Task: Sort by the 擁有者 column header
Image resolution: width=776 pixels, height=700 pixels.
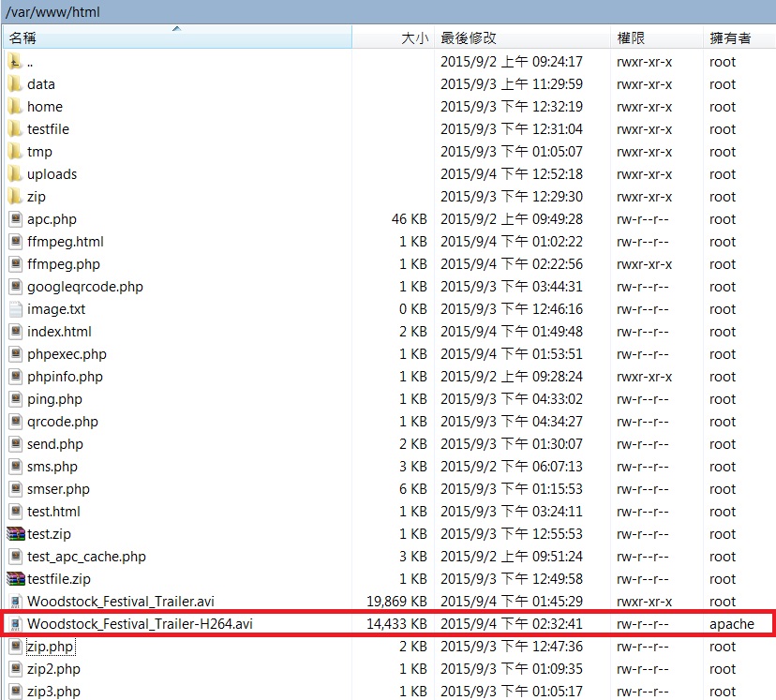Action: click(739, 37)
